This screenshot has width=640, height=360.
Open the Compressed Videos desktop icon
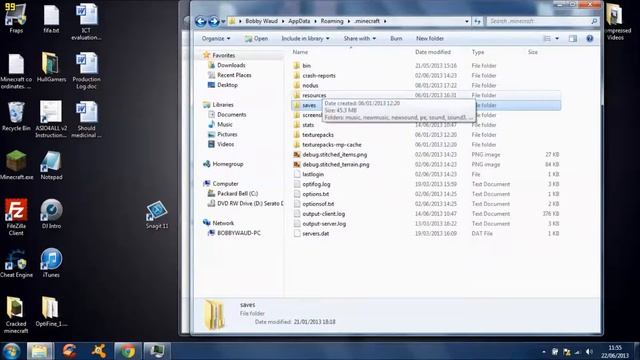coord(615,21)
